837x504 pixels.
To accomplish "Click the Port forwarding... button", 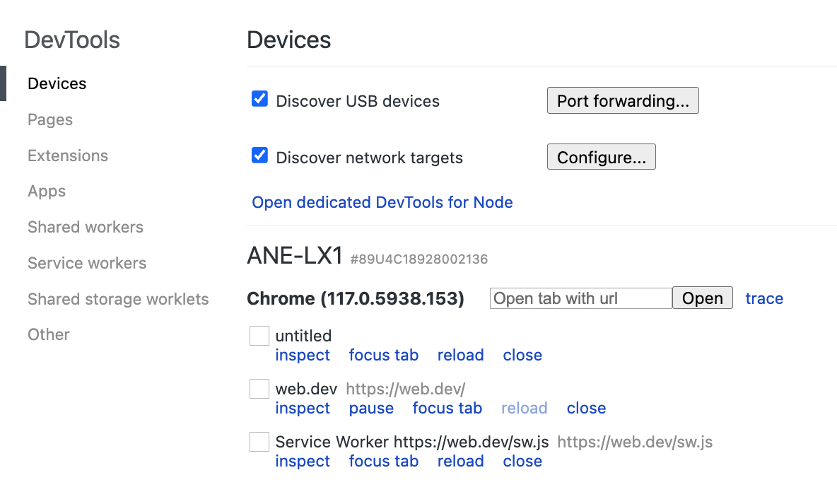I will [623, 100].
